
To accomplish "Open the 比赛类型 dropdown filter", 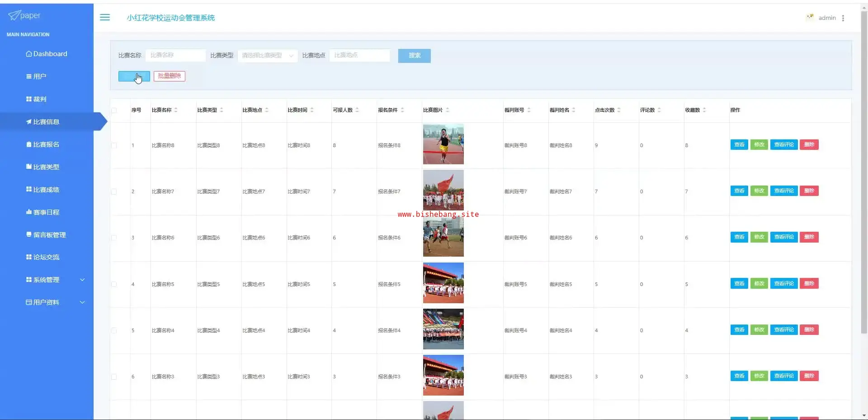I will [x=267, y=56].
